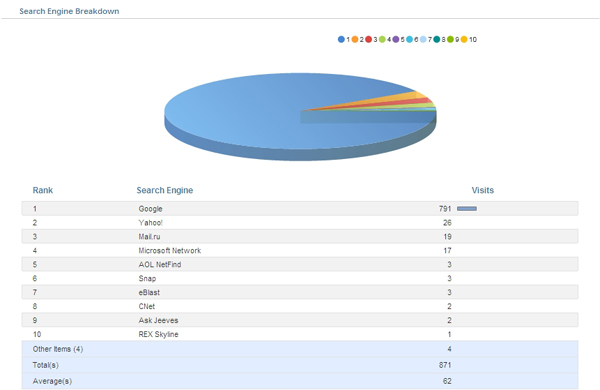The image size is (600, 390).
Task: Select the Microsoft Network row name
Action: click(170, 251)
